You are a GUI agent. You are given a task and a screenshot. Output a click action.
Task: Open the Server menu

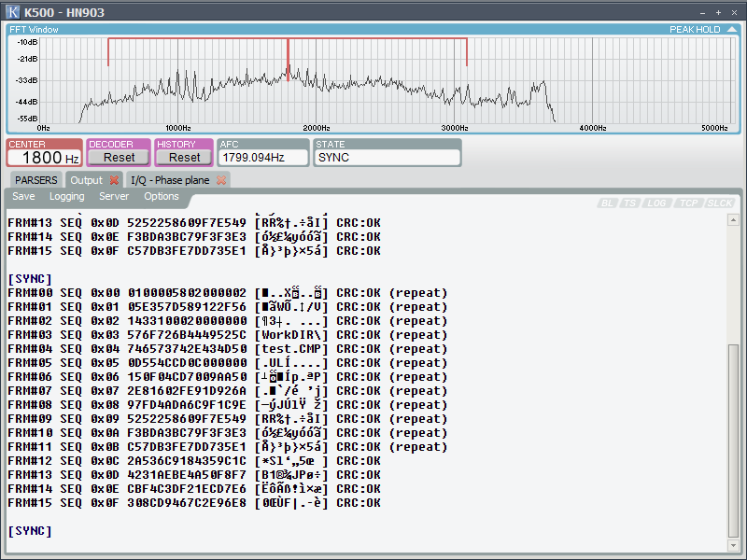point(113,197)
